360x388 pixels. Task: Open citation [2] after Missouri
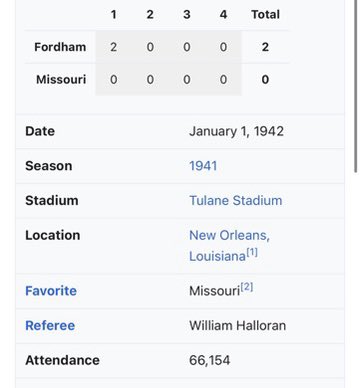[x=247, y=287]
